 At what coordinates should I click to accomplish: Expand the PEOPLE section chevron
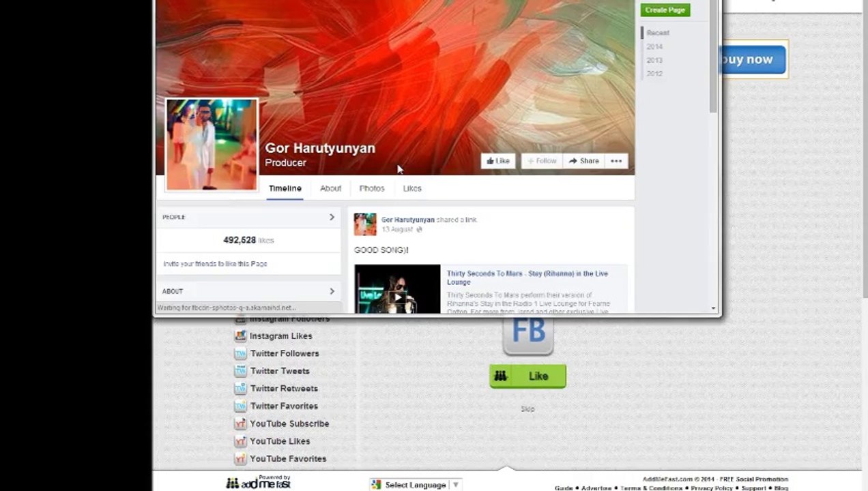(x=332, y=217)
